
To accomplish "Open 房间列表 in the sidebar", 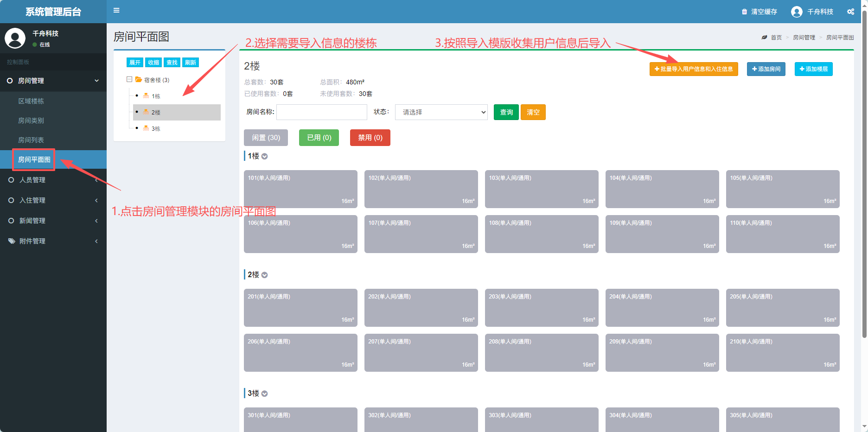I will pos(31,140).
